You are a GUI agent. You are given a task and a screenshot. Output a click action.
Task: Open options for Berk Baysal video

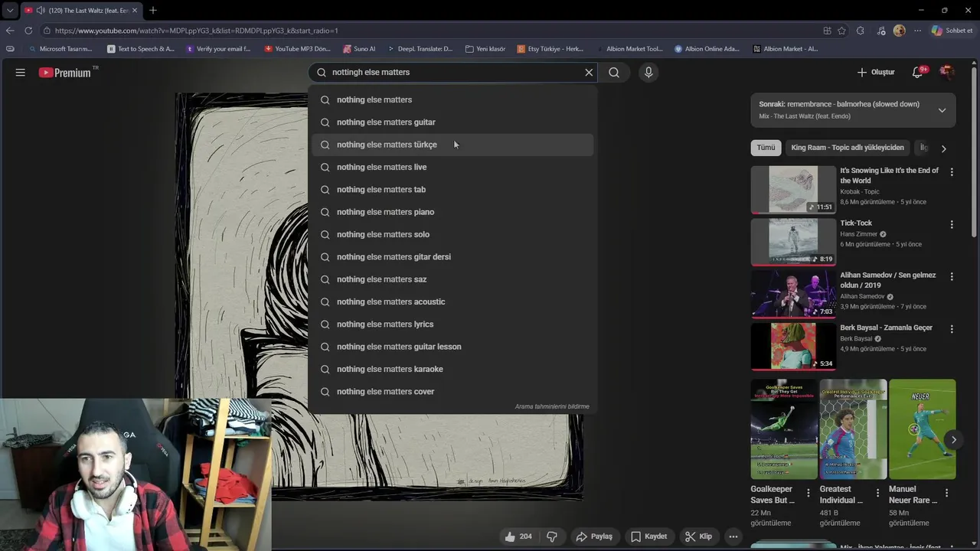pyautogui.click(x=952, y=329)
